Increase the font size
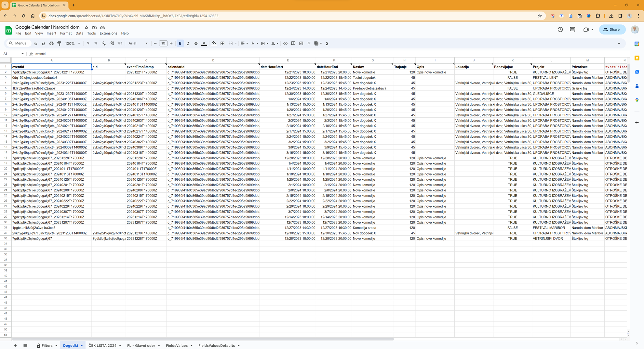This screenshot has height=349, width=644. [x=171, y=44]
